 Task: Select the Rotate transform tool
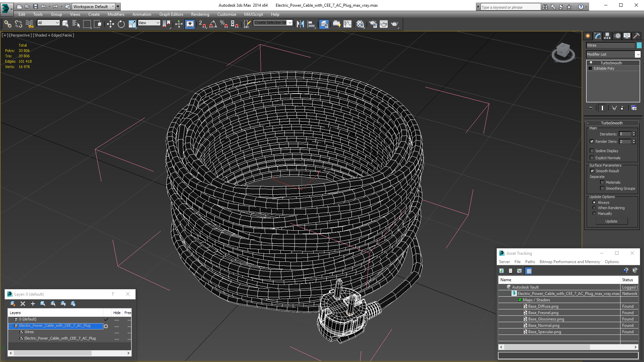click(121, 24)
